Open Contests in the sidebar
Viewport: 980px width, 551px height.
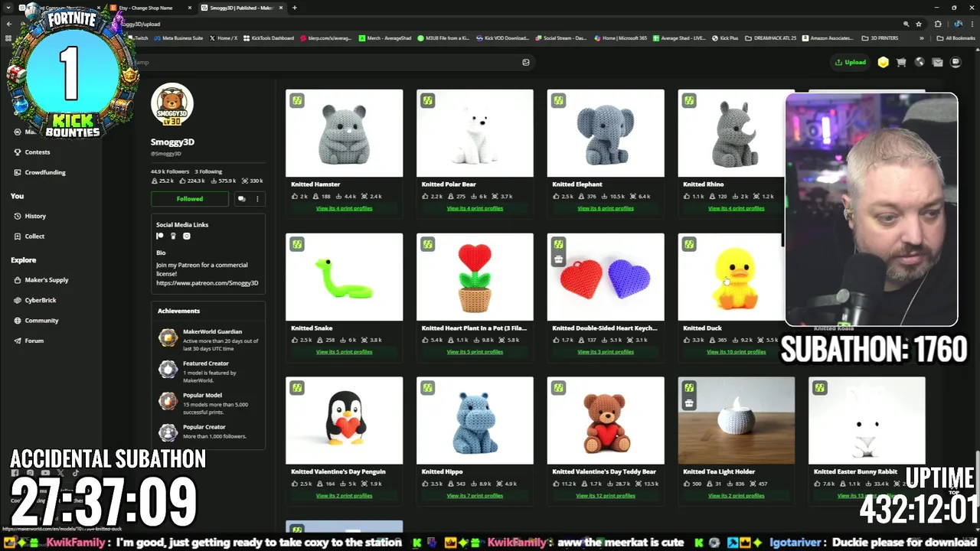pos(37,152)
